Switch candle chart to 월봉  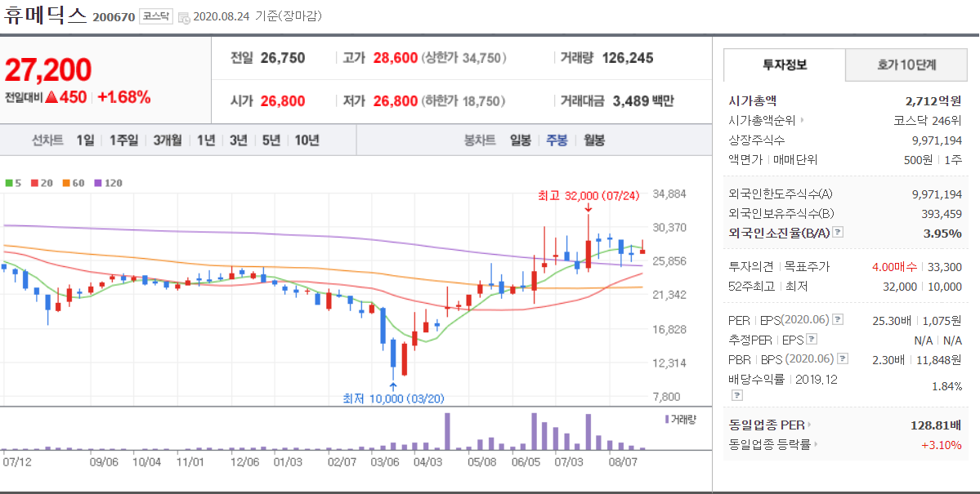point(593,140)
